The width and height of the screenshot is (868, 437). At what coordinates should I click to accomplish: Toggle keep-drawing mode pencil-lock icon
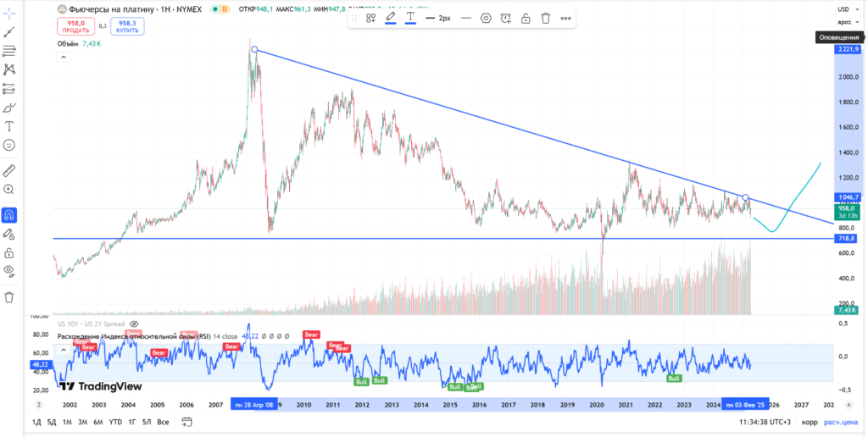pyautogui.click(x=8, y=234)
